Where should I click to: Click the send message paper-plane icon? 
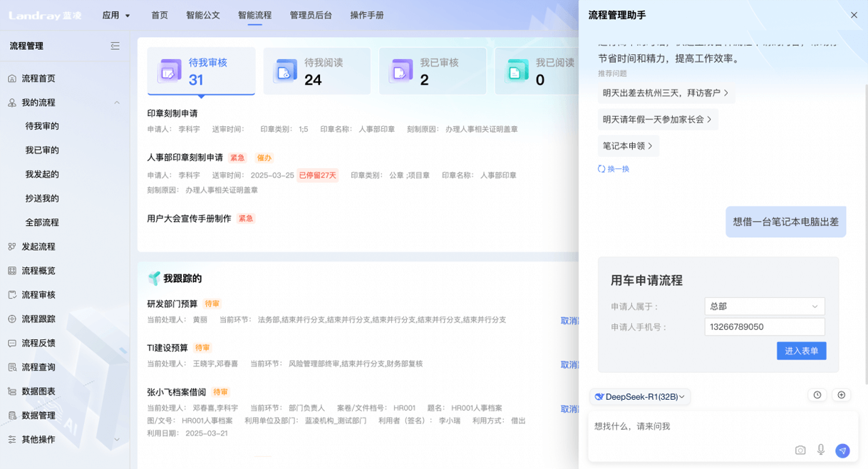[842, 450]
